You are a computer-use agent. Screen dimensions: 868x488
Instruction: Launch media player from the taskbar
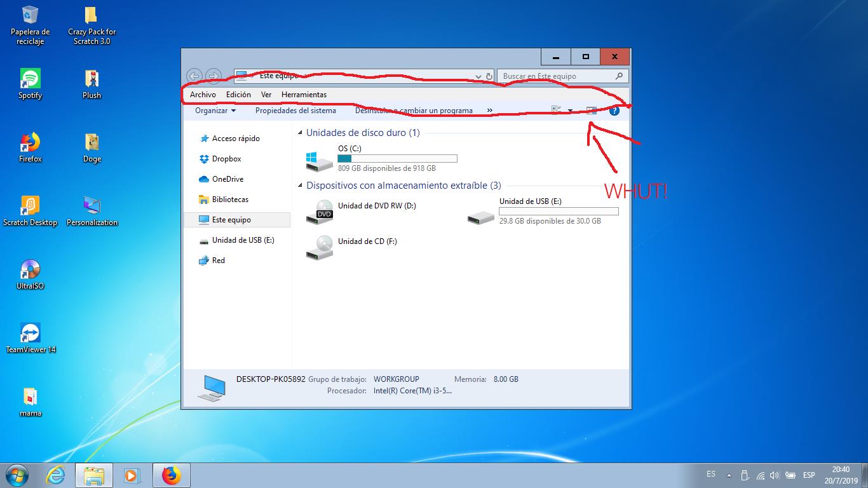pos(132,475)
